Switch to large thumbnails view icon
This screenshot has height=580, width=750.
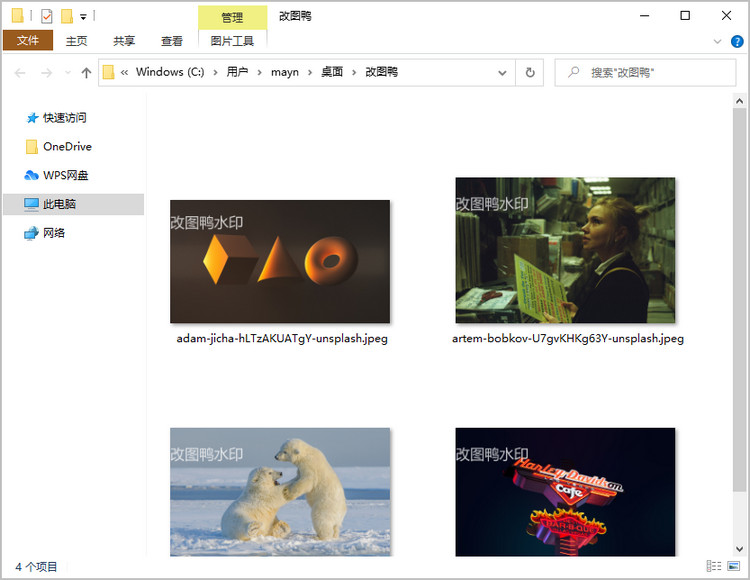click(x=733, y=566)
